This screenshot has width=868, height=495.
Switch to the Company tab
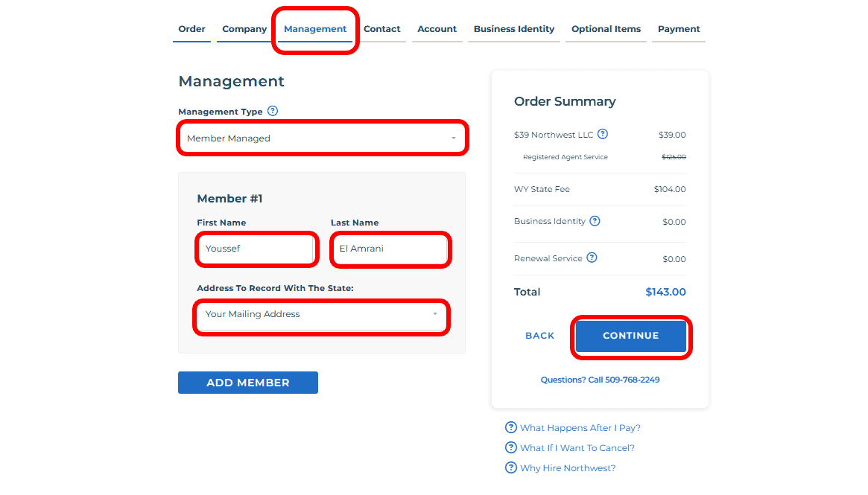[244, 29]
